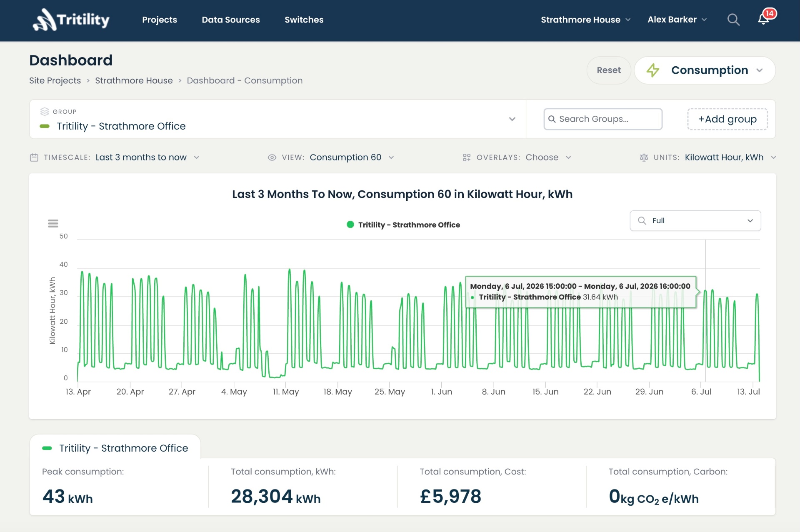
Task: Click the Tritility logo
Action: (71, 20)
